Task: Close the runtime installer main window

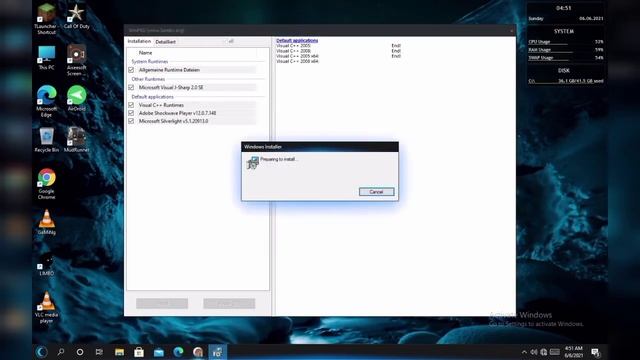Action: (511, 30)
